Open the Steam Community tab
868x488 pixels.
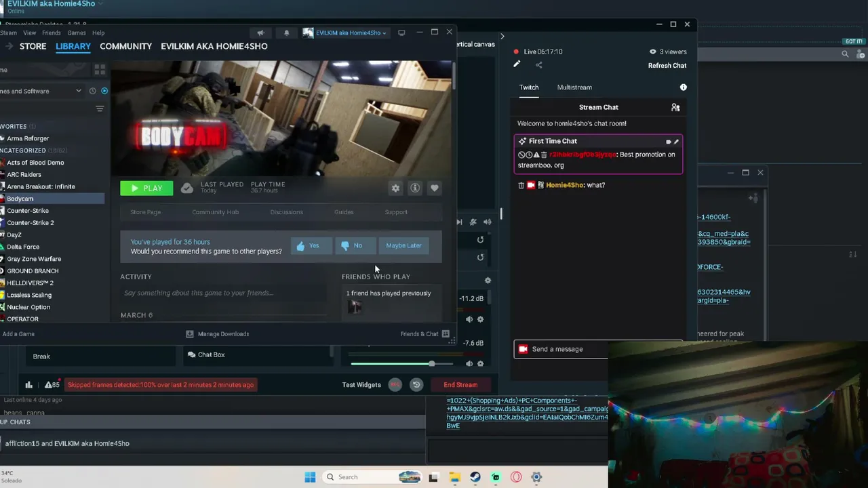[125, 46]
